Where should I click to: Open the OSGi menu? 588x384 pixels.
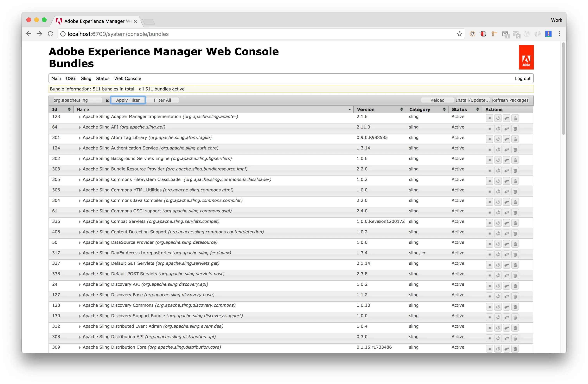(71, 78)
